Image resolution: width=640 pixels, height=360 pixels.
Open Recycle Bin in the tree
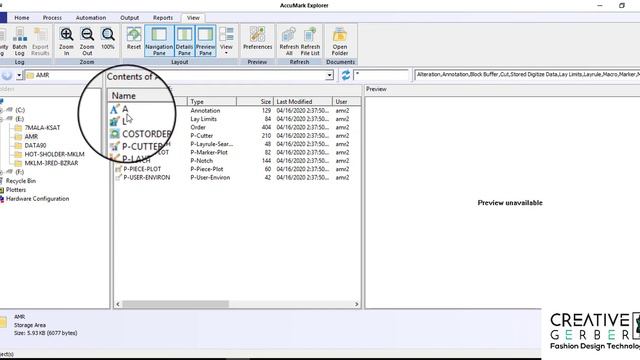point(20,181)
